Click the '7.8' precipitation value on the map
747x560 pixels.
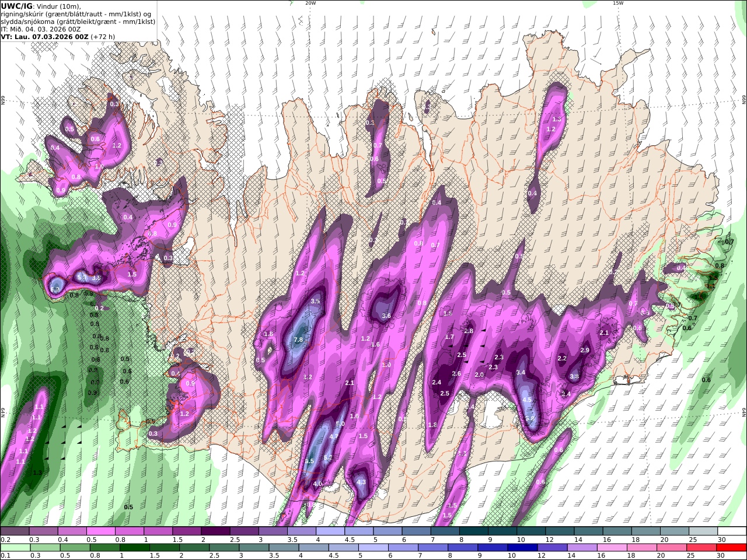click(x=298, y=339)
